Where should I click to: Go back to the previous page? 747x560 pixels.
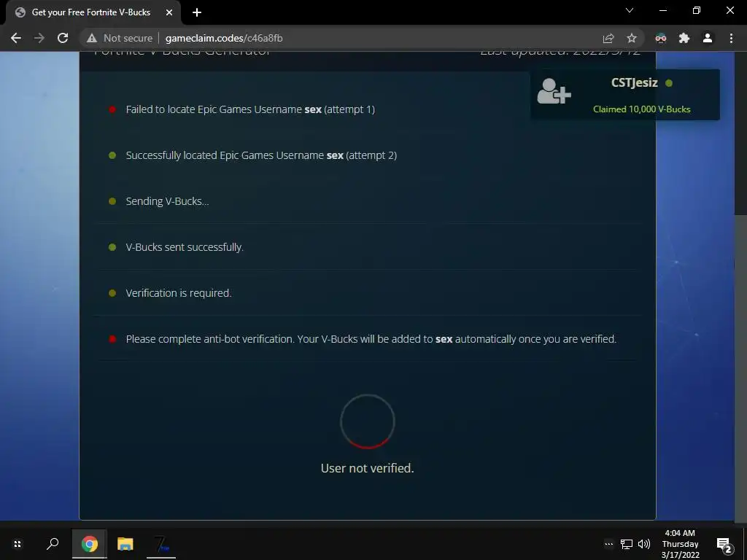pos(16,38)
